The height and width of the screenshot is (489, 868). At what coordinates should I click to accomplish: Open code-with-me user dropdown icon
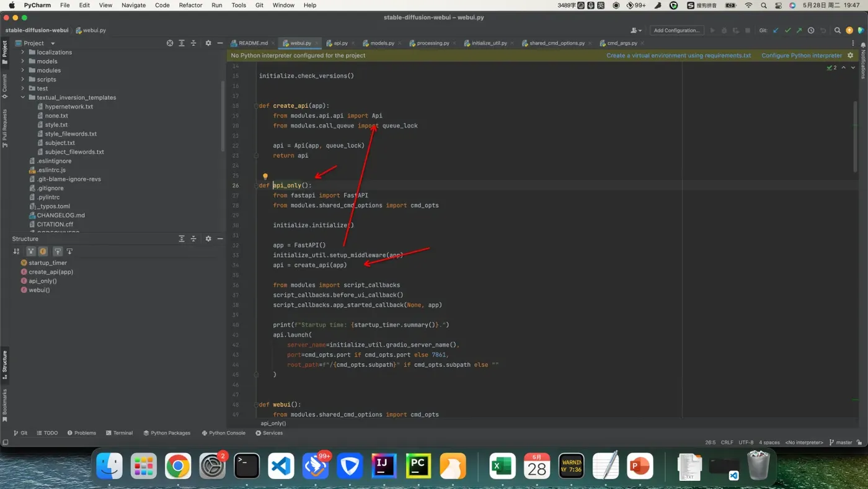(636, 30)
